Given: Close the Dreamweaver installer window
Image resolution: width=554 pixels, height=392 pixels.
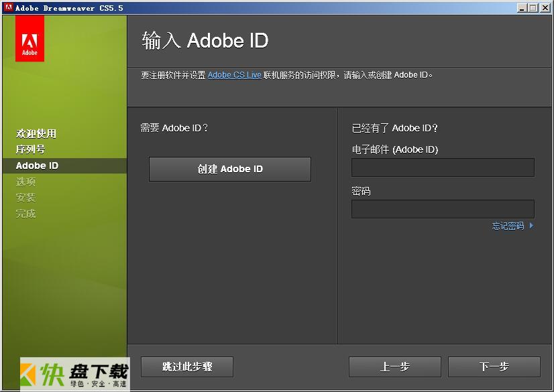Looking at the screenshot, I should tap(545, 8).
